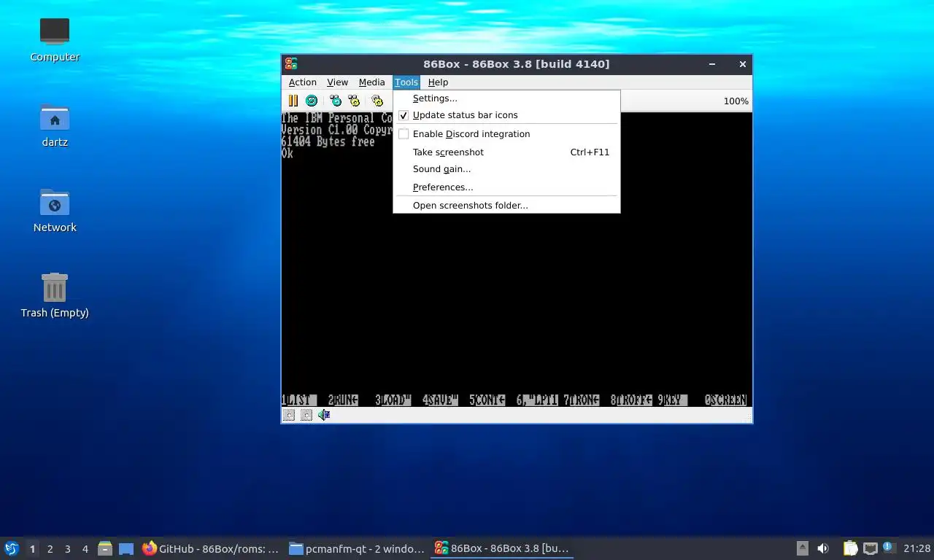The image size is (934, 560).
Task: Open the Lubuntu start menu icon
Action: coord(11,548)
